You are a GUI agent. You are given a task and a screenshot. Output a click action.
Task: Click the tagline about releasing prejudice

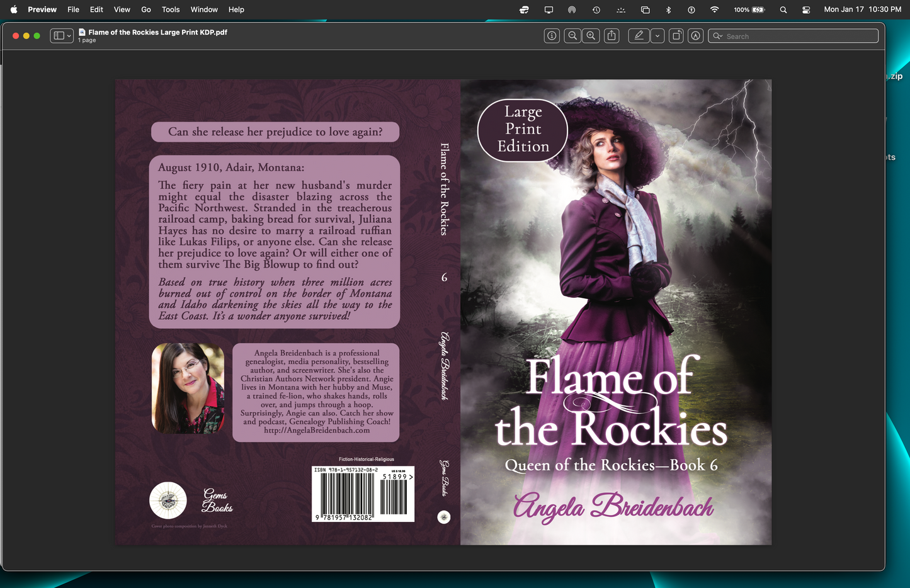pyautogui.click(x=275, y=132)
